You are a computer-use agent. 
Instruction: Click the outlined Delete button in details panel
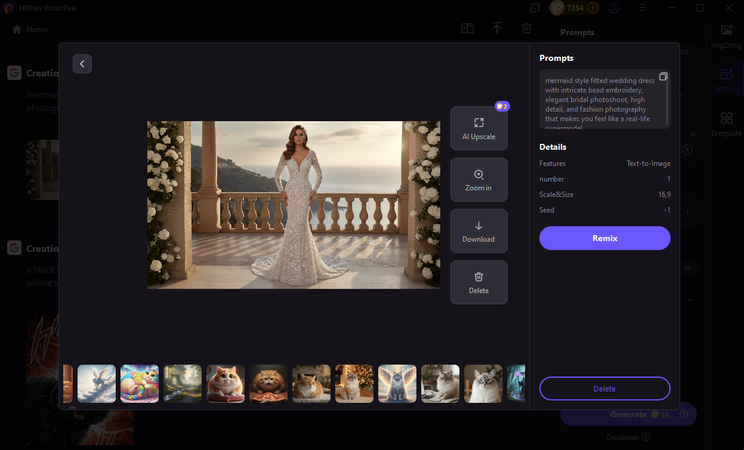coord(604,389)
